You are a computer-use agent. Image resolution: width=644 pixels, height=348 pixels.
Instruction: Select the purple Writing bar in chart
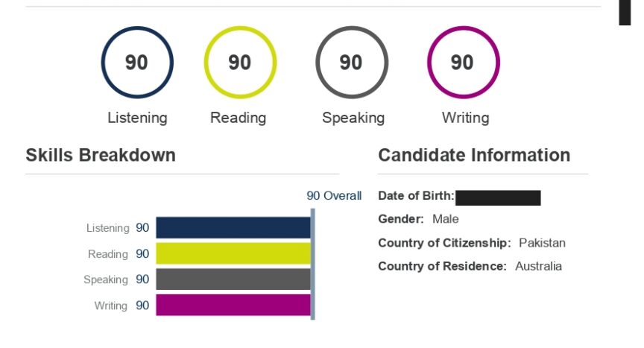[233, 306]
